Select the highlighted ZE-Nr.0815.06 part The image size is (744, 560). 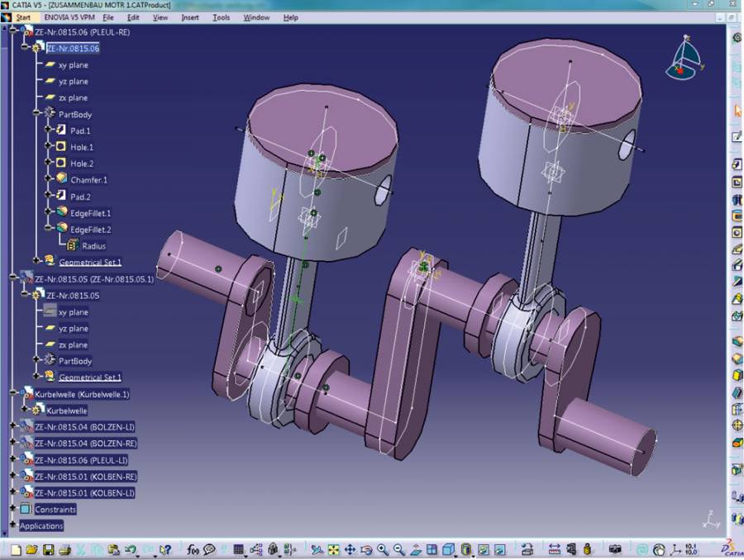click(x=73, y=49)
